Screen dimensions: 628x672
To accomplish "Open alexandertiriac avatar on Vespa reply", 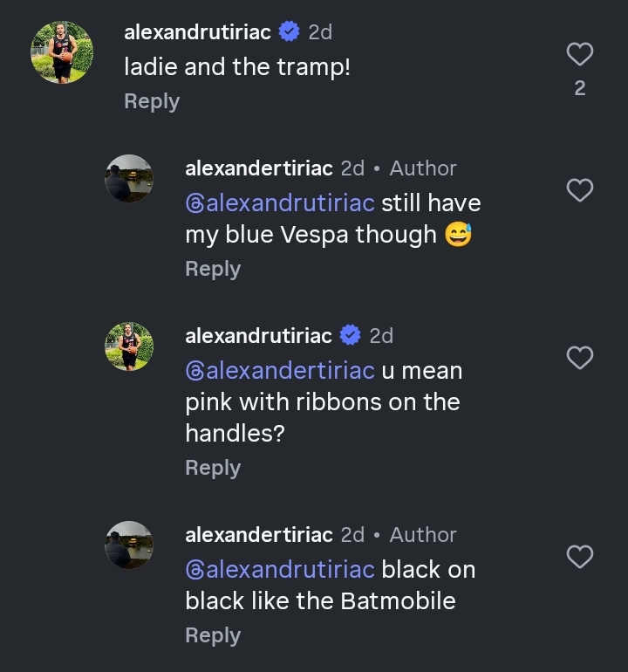I will pyautogui.click(x=129, y=178).
